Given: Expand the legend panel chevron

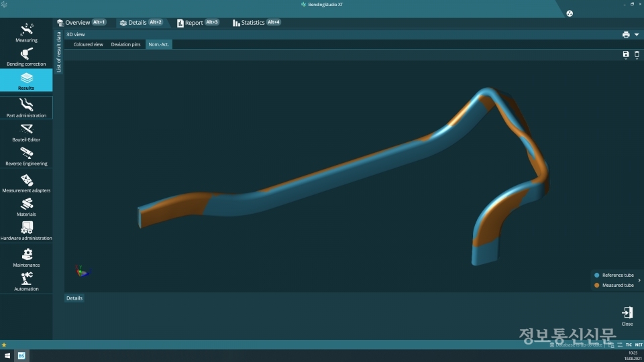Looking at the screenshot, I should [x=639, y=280].
